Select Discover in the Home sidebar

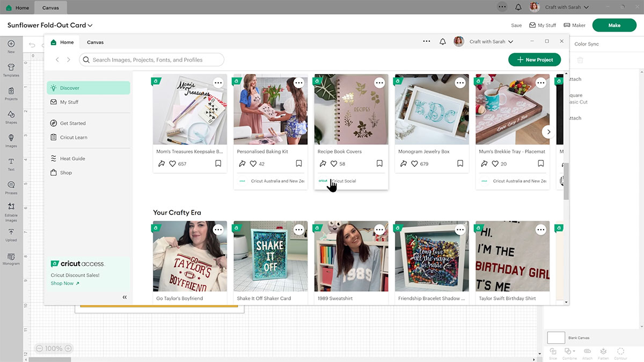(x=89, y=88)
